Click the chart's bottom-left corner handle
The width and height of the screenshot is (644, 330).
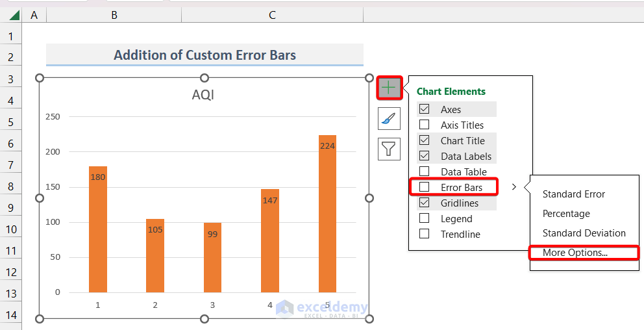[x=40, y=319]
